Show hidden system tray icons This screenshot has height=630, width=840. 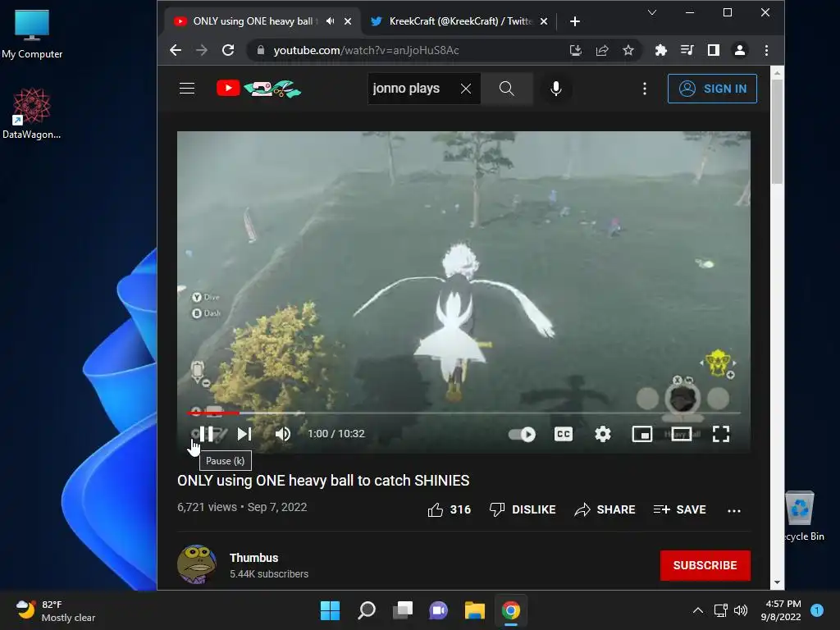pos(697,610)
